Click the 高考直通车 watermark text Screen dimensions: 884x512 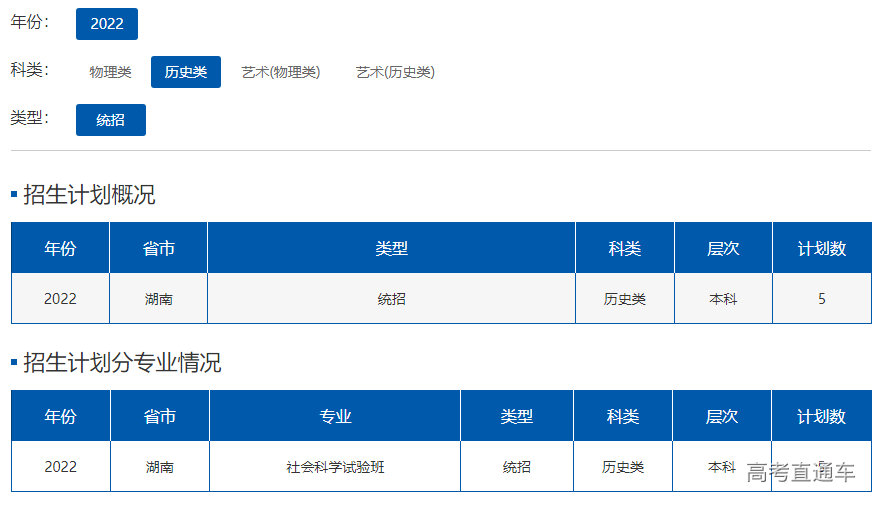(x=801, y=473)
